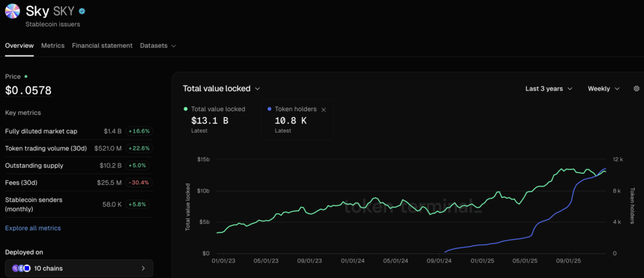Click the Sky logo icon
This screenshot has height=278, width=644.
13,11
